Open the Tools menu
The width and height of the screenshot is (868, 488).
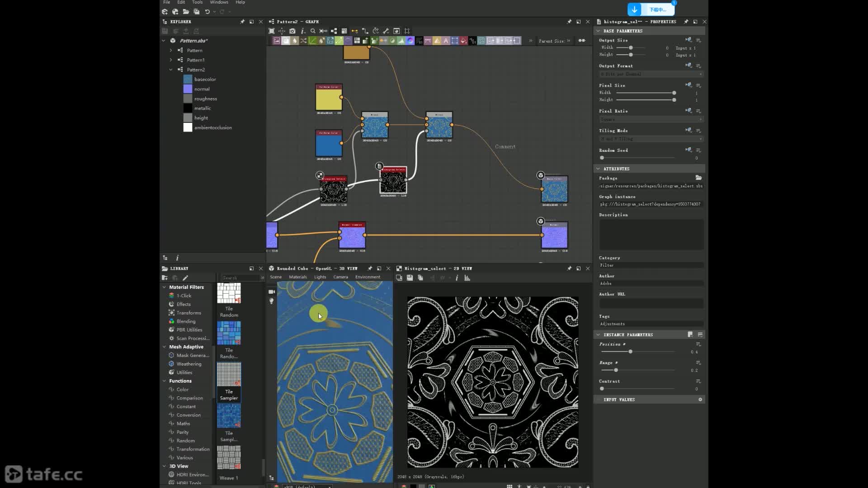198,2
